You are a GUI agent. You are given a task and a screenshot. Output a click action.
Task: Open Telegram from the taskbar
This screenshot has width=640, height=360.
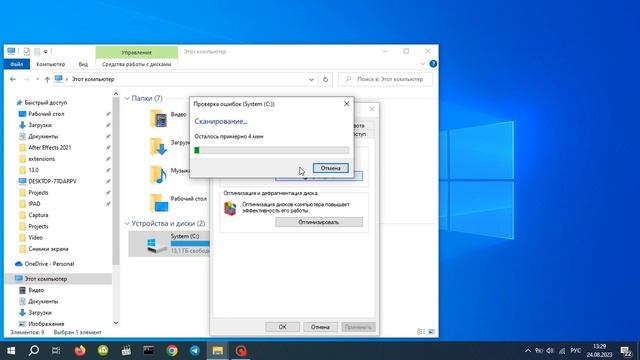coord(195,351)
